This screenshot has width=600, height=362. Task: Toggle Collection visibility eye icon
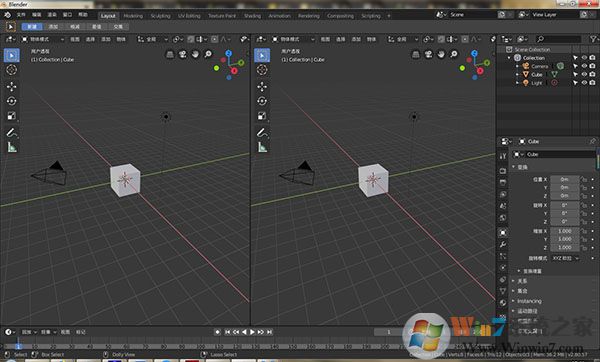(x=584, y=57)
